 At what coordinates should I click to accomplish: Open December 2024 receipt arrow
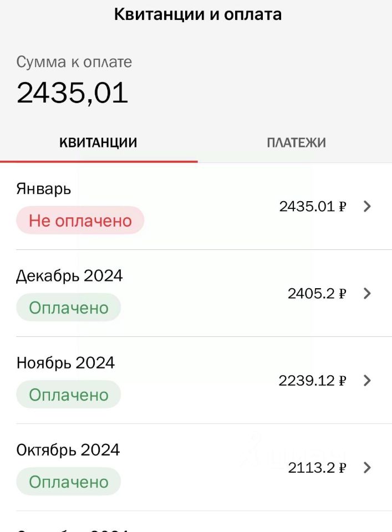366,294
